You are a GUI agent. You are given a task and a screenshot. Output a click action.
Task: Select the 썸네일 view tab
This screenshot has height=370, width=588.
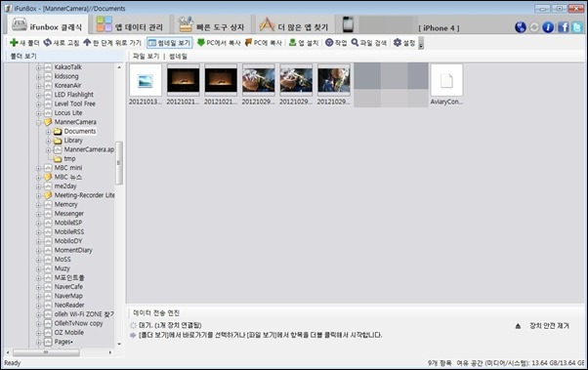[x=178, y=57]
